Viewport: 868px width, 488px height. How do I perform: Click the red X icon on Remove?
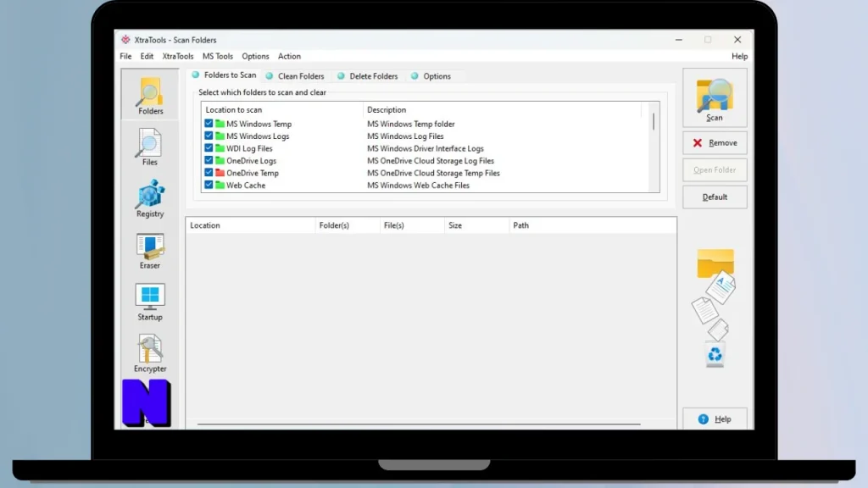698,142
